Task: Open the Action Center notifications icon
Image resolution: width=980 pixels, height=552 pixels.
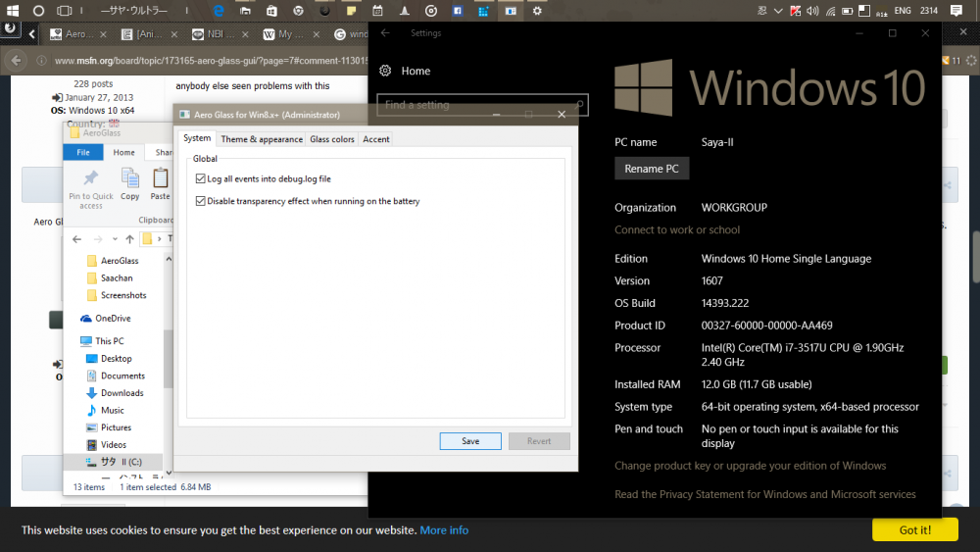Action: coord(956,11)
